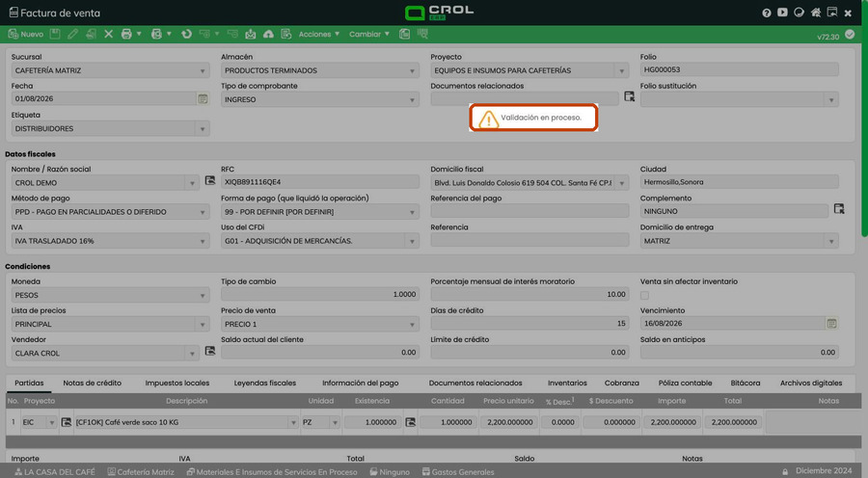Open the printer dropdown arrow

pos(139,35)
